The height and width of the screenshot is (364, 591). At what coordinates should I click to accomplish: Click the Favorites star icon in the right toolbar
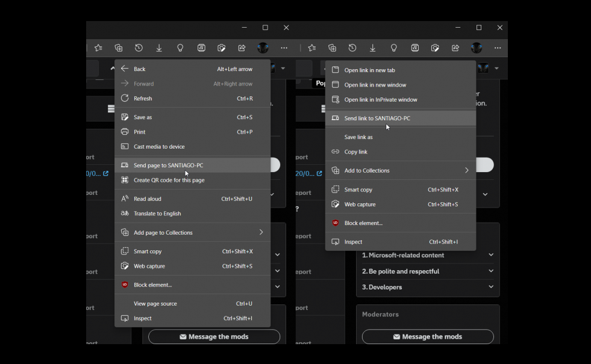point(311,48)
